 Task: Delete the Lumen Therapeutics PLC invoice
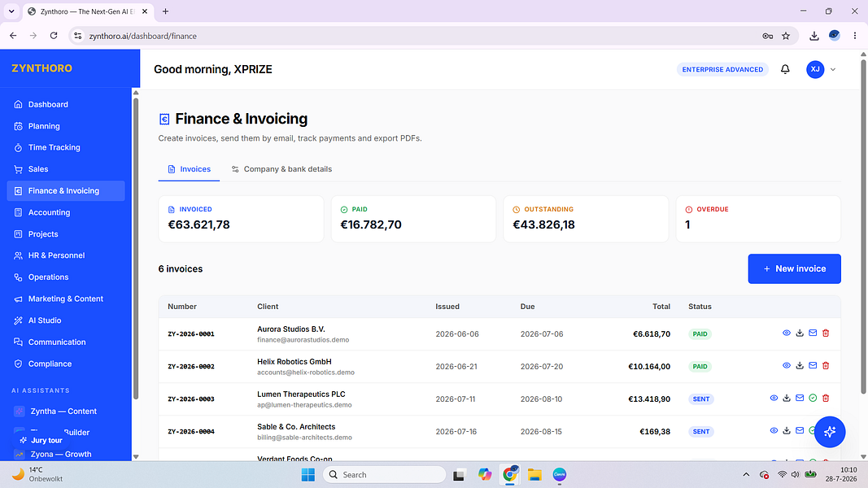pyautogui.click(x=826, y=399)
